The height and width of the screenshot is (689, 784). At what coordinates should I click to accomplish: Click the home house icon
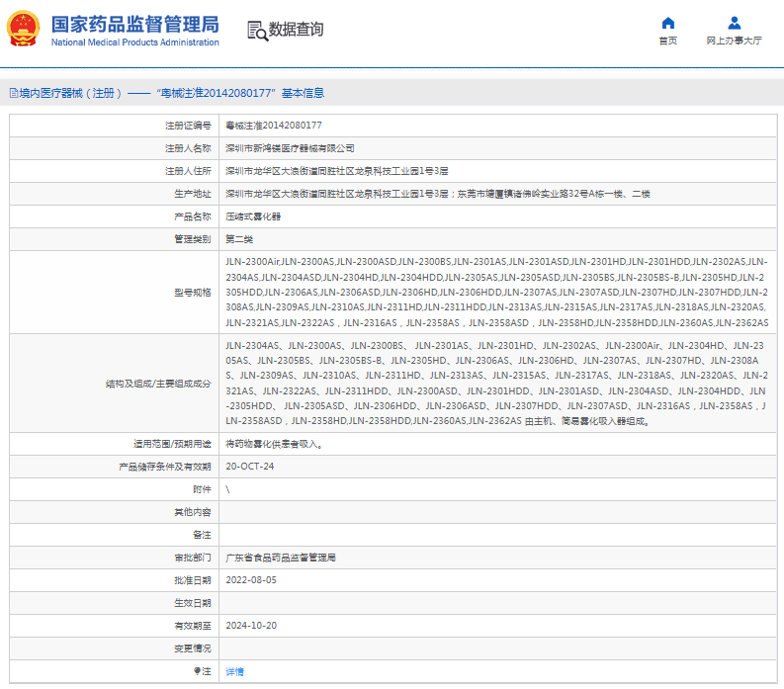pos(667,23)
